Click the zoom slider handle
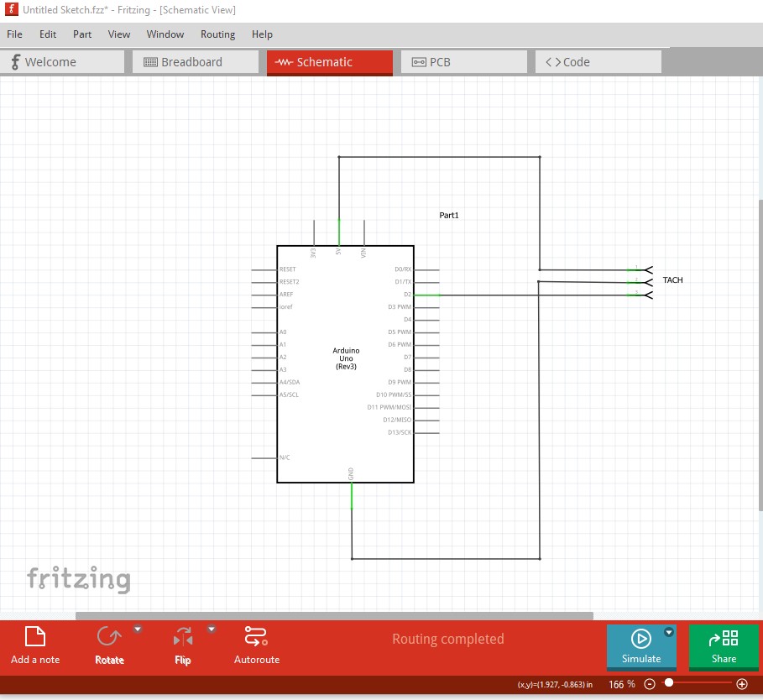The height and width of the screenshot is (700, 763). pos(669,683)
